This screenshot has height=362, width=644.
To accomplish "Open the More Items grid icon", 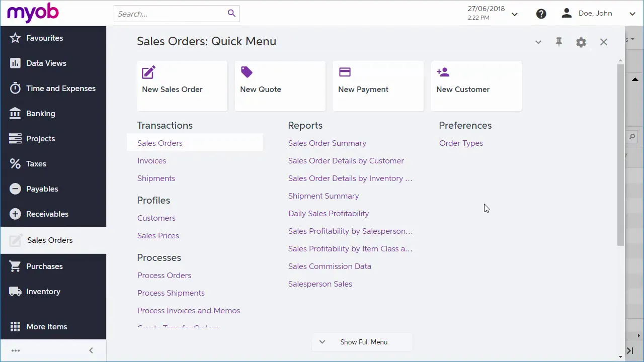I will pyautogui.click(x=15, y=327).
